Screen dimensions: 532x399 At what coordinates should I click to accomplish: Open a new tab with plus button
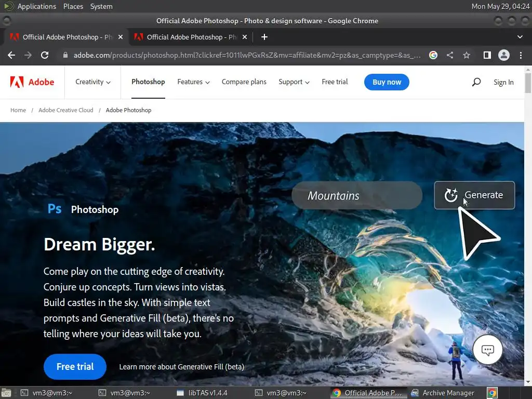[264, 37]
